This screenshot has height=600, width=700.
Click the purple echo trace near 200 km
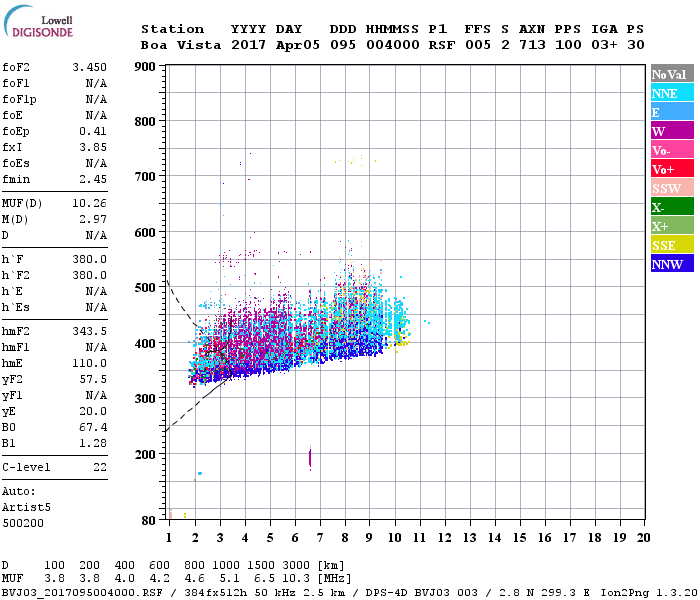tap(310, 458)
